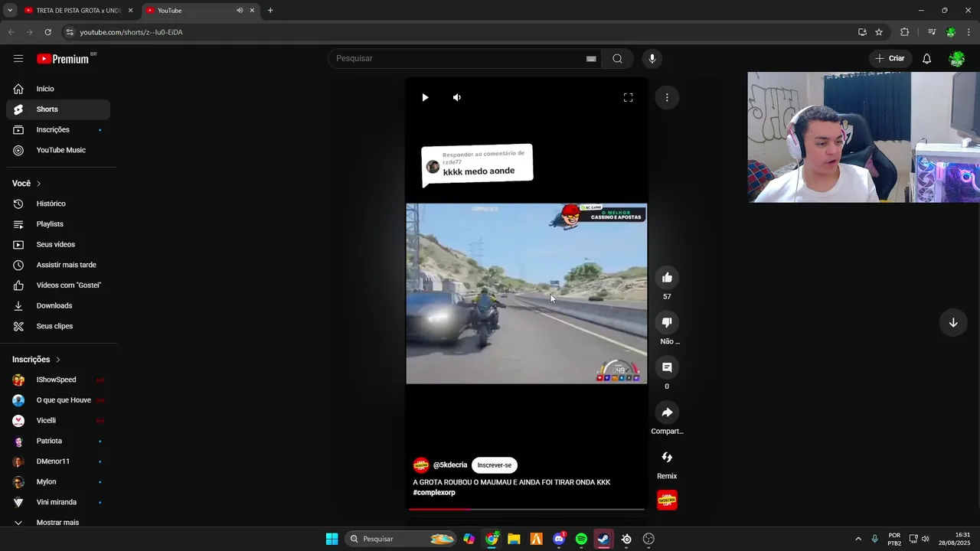Enter fullscreen on the Short player

[628, 97]
